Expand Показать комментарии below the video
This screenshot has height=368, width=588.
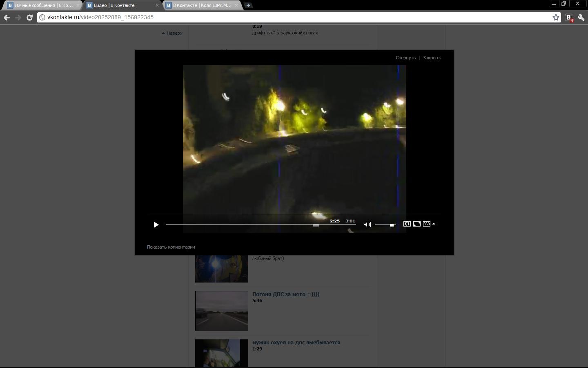point(171,247)
